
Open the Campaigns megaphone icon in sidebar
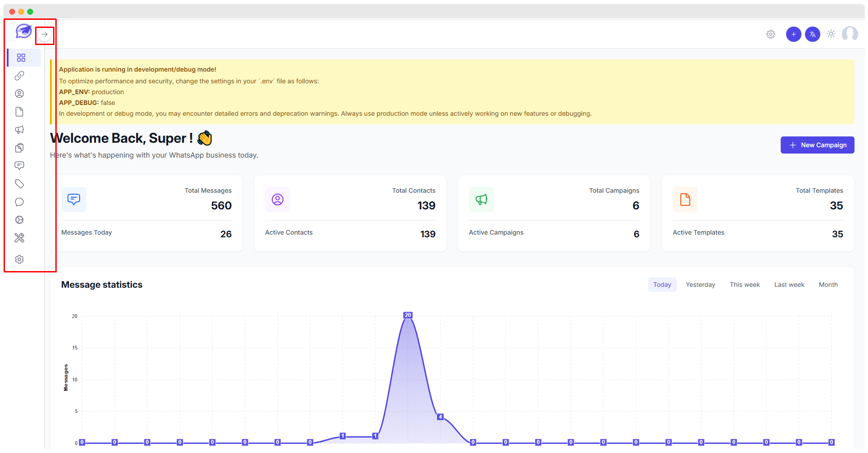pos(19,130)
